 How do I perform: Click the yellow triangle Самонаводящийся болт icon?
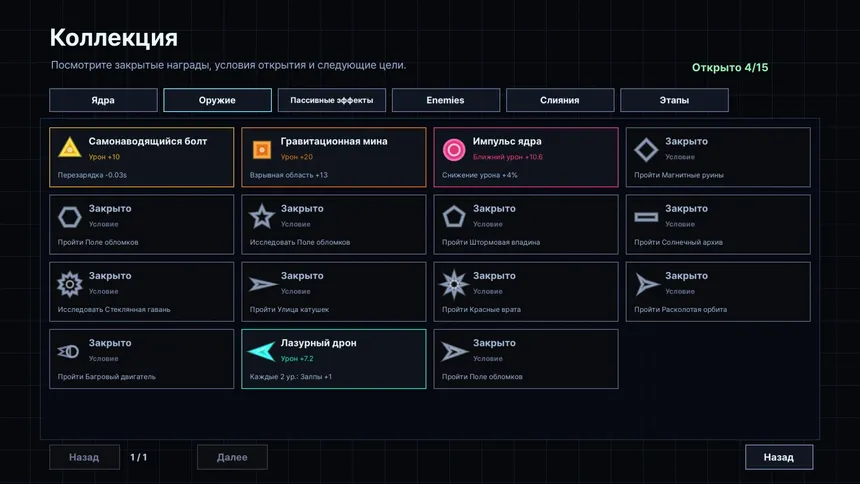coord(70,148)
